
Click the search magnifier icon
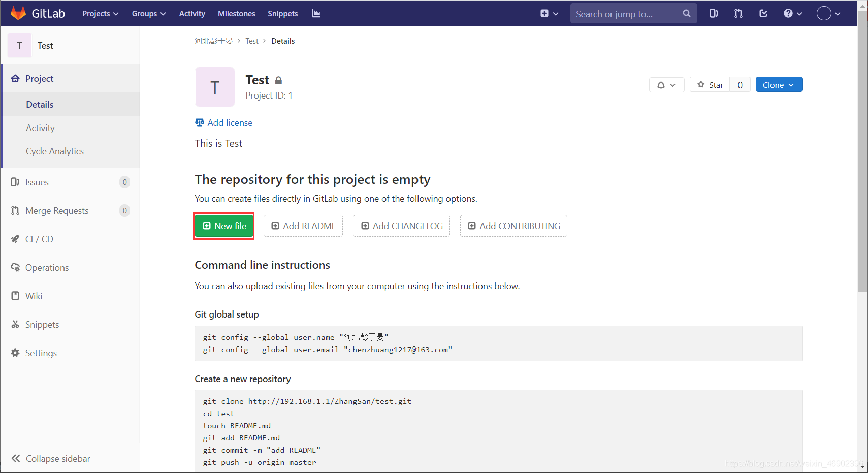click(x=687, y=14)
